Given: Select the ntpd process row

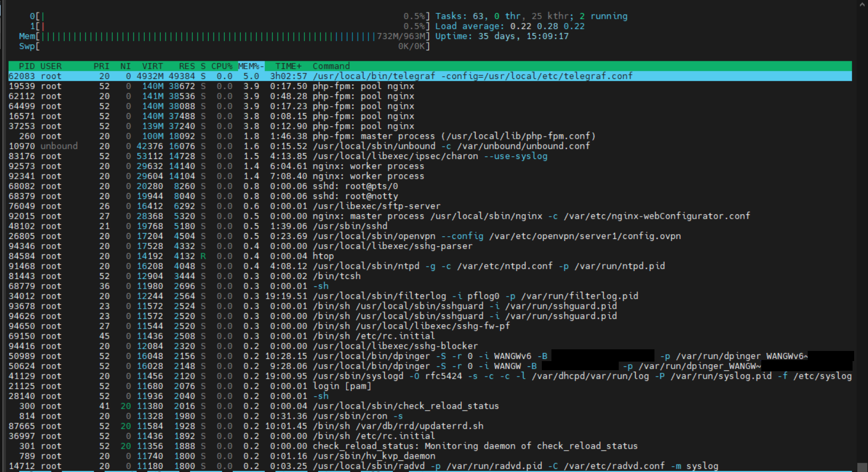Looking at the screenshot, I should (x=430, y=266).
